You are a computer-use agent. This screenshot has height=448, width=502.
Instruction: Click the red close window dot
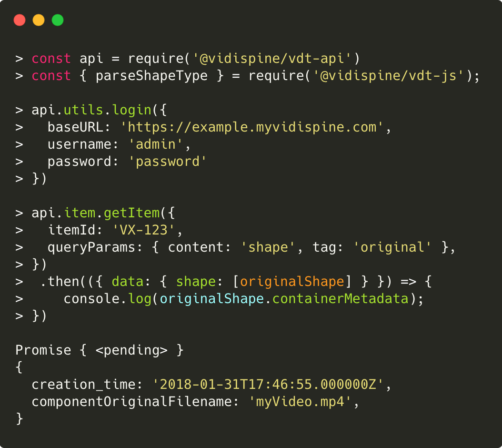tap(20, 20)
